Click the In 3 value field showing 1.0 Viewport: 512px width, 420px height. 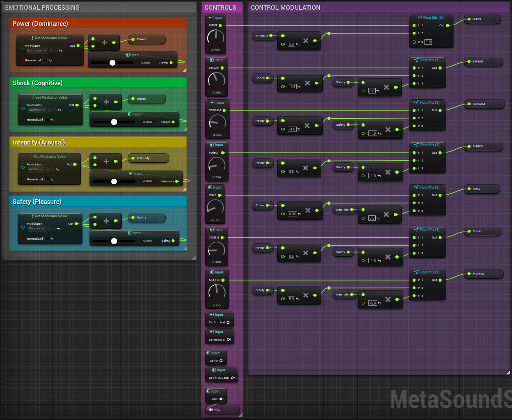tap(428, 42)
